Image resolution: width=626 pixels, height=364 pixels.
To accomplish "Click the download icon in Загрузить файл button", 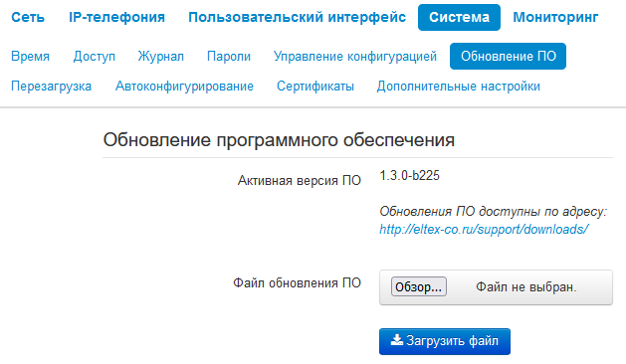I will pos(396,340).
